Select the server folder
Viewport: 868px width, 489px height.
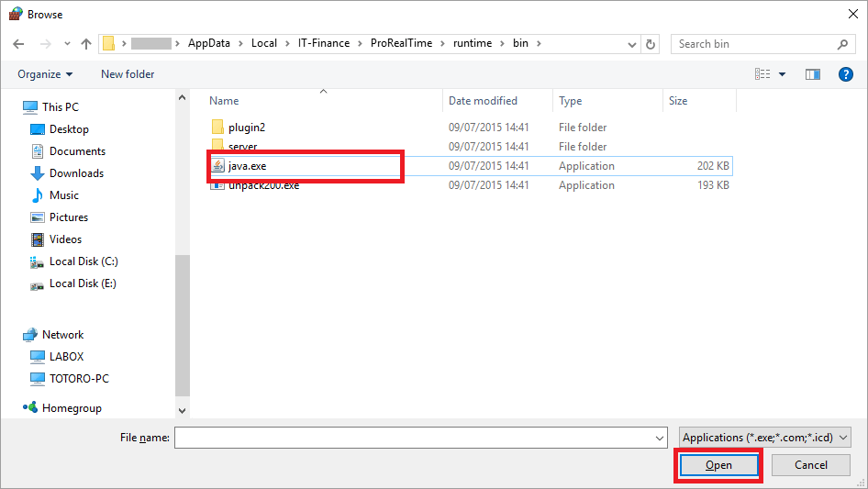[x=242, y=147]
